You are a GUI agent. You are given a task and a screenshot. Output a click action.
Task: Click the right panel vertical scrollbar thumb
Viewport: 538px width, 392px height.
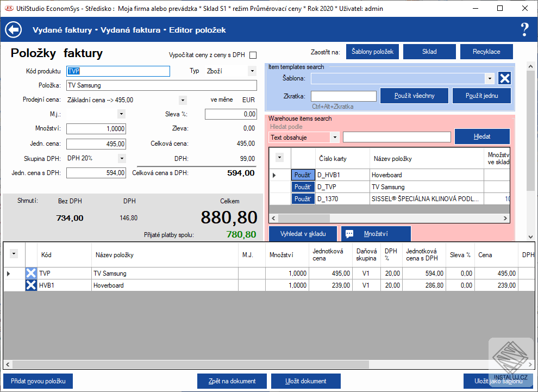(530, 131)
